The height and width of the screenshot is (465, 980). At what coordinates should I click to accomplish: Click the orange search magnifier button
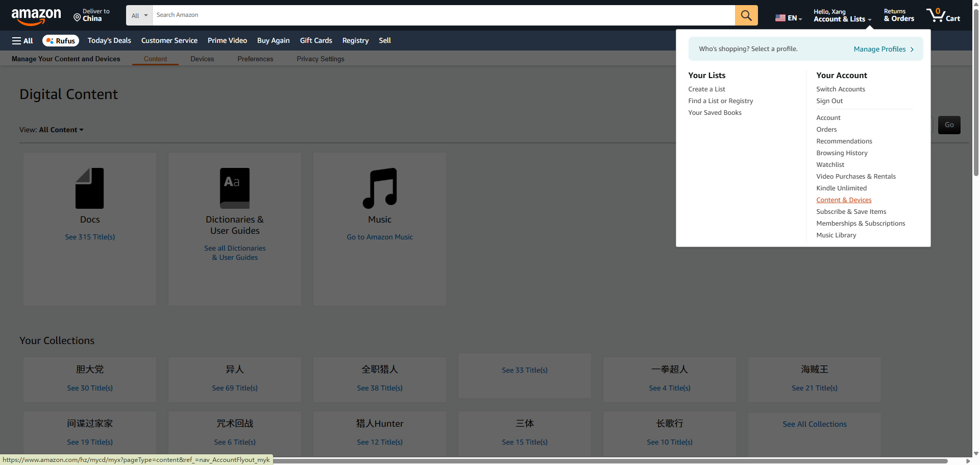coord(746,15)
